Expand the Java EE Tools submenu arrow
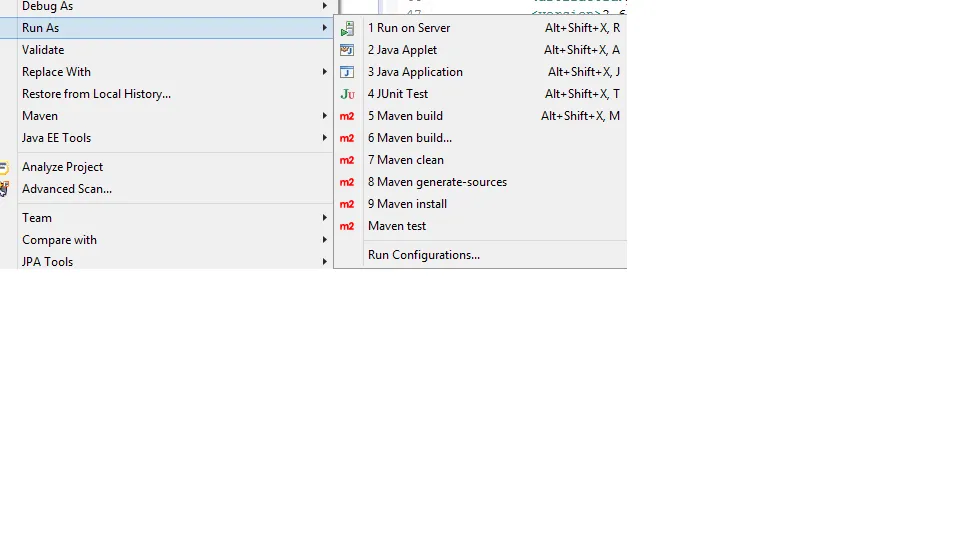 tap(324, 138)
